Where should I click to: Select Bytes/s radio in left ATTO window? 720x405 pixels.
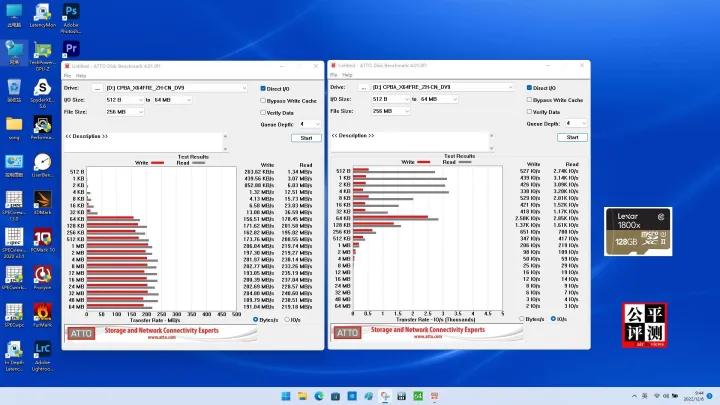click(x=256, y=320)
